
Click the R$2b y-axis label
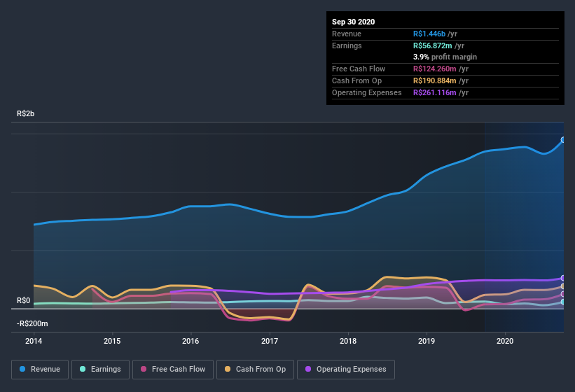26,113
